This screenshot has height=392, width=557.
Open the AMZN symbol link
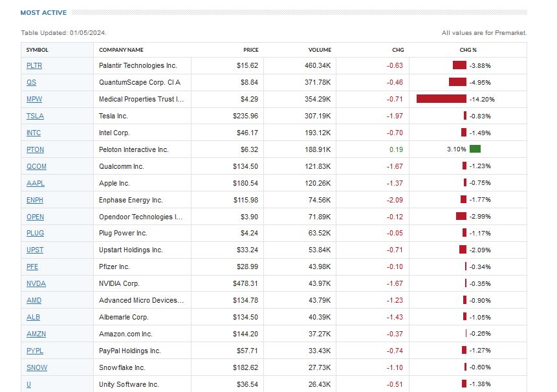36,334
